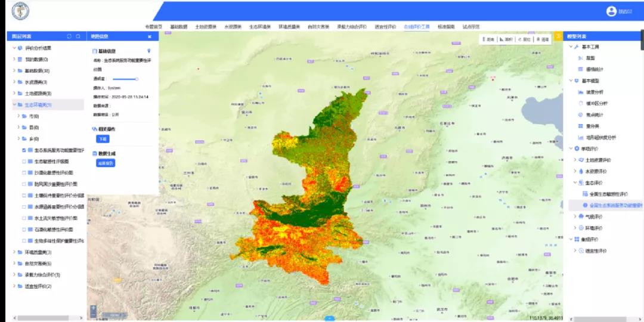Collapse the model list with yellow arrow
Viewport: 644px width, 322px height.
point(559,36)
